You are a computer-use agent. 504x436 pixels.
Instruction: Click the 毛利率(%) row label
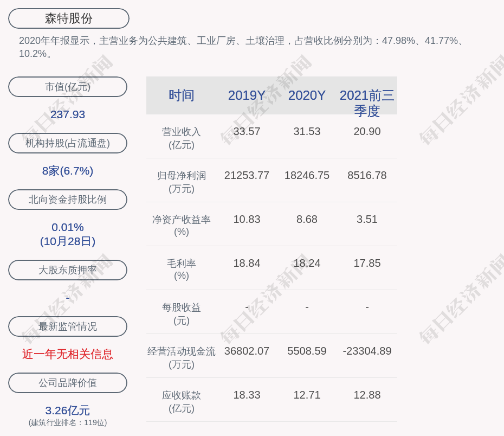point(182,270)
